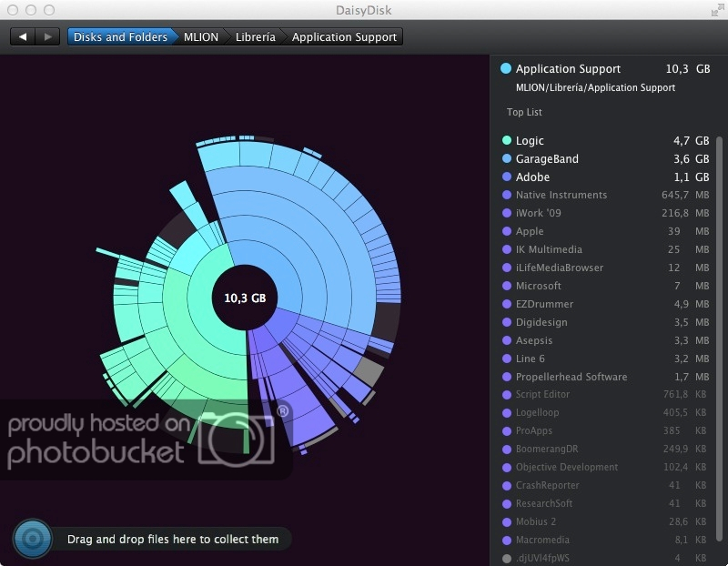Open GarageBand folder in top list
728x566 pixels.
click(x=547, y=159)
